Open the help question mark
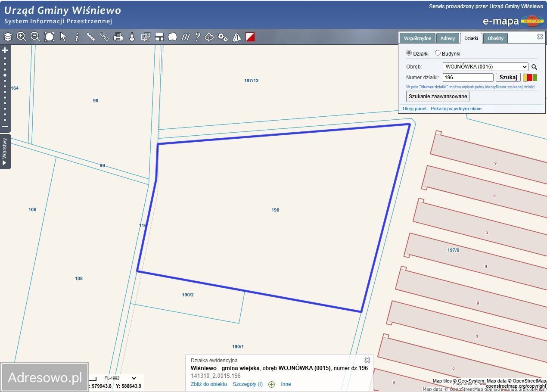 pyautogui.click(x=197, y=37)
